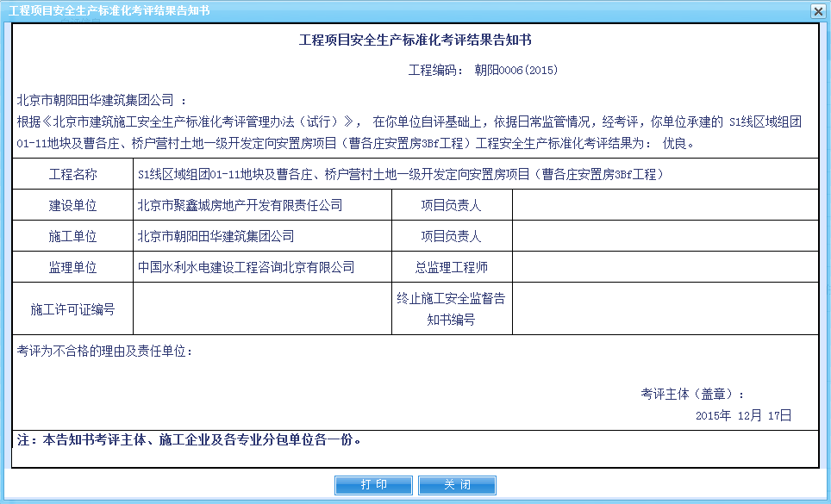Click 北京市朝阳田华建筑集团公司 in the 施工单位 row
This screenshot has height=504, width=831.
coord(216,236)
